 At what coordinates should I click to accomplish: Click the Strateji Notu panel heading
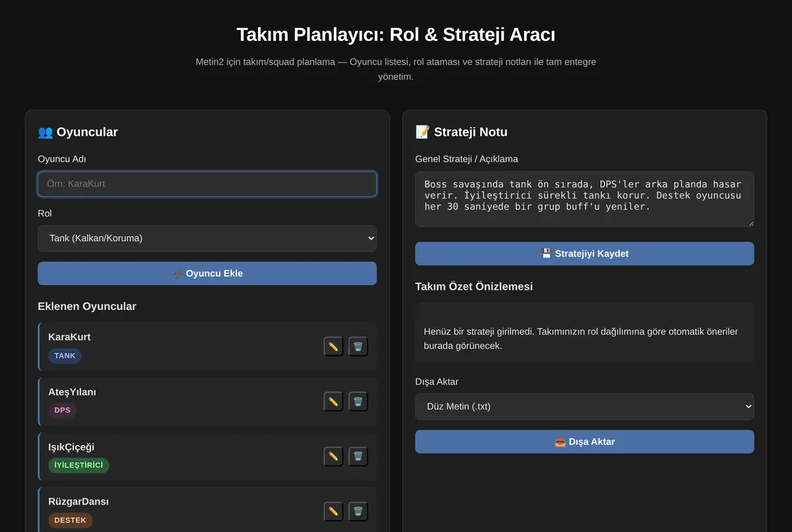click(461, 132)
